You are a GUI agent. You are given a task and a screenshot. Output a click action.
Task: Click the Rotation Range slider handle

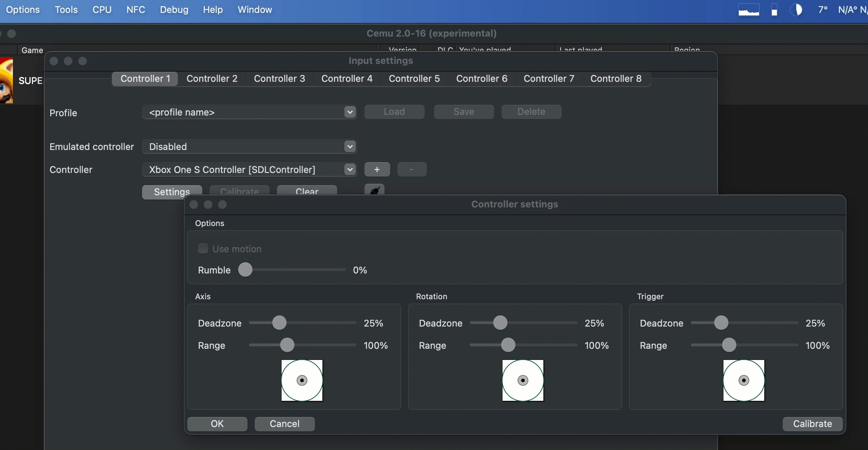point(508,345)
